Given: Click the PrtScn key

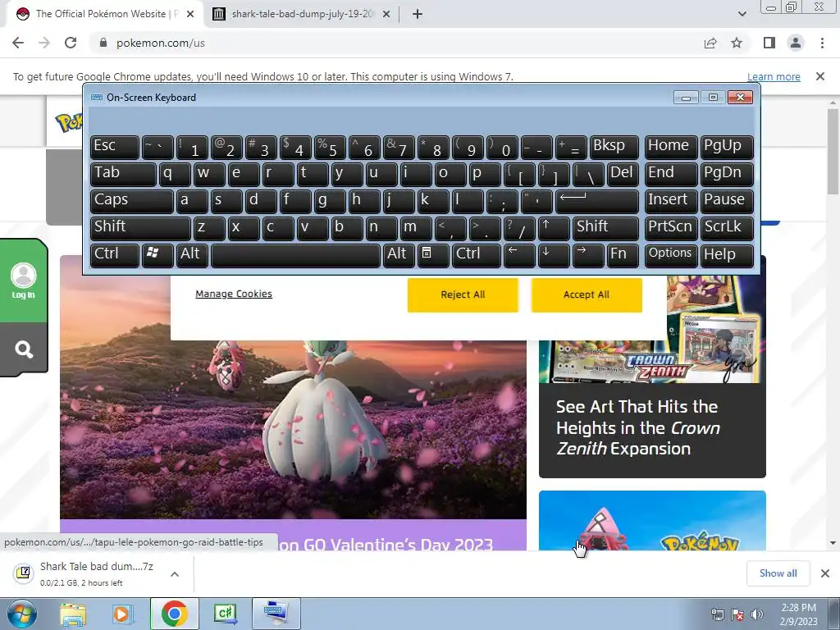Looking at the screenshot, I should (671, 228).
